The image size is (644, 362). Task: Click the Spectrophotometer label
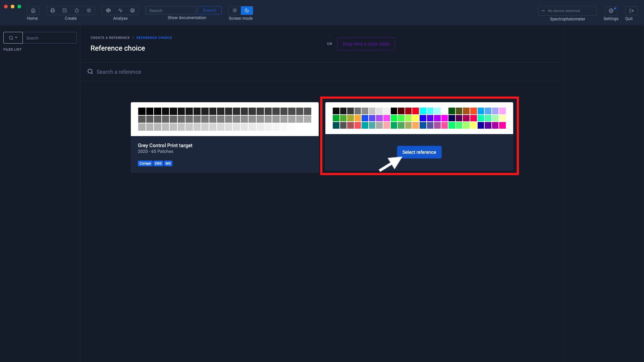click(x=568, y=19)
